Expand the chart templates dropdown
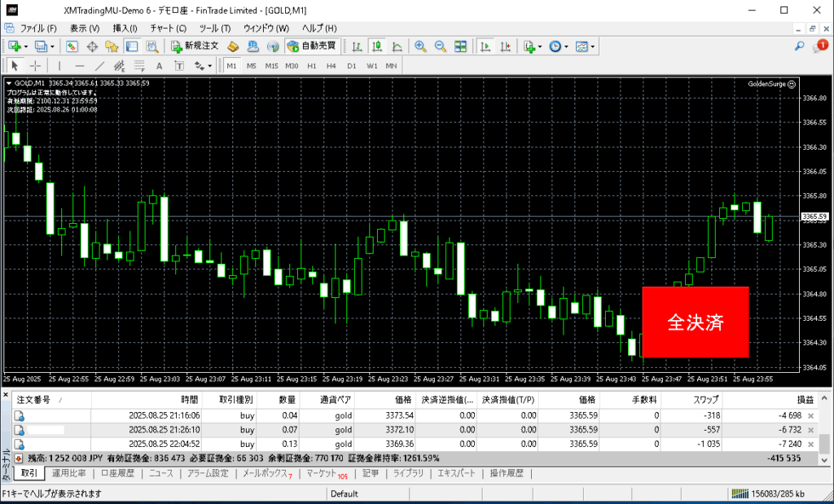Viewport: 834px width, 504px height. (593, 46)
